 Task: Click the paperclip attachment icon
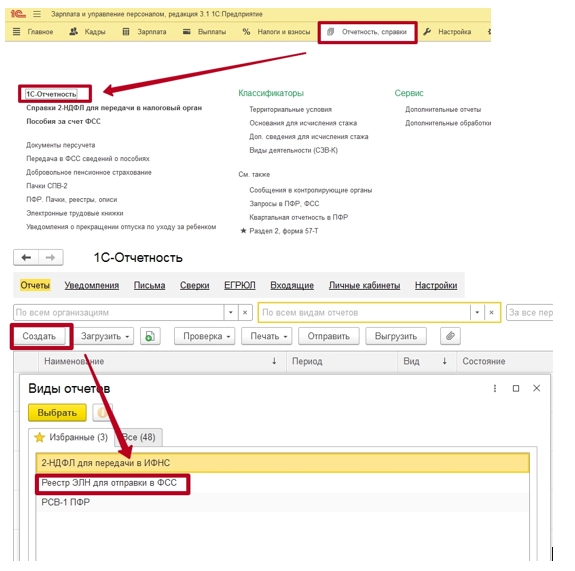450,336
